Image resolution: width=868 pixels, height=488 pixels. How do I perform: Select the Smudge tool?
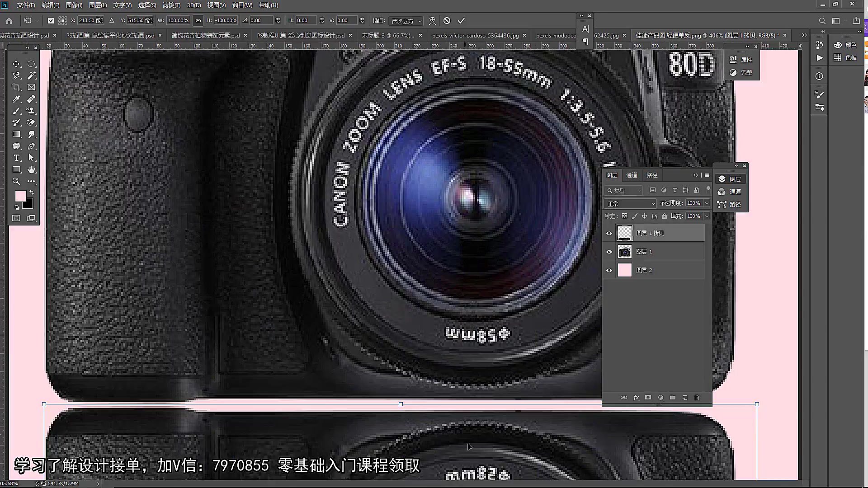click(x=31, y=134)
